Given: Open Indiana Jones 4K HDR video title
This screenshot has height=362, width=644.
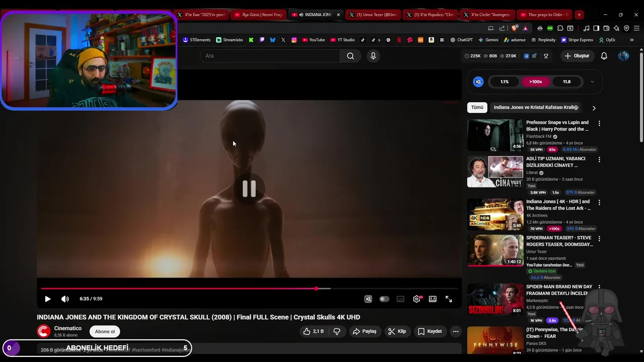Looking at the screenshot, I should [558, 205].
